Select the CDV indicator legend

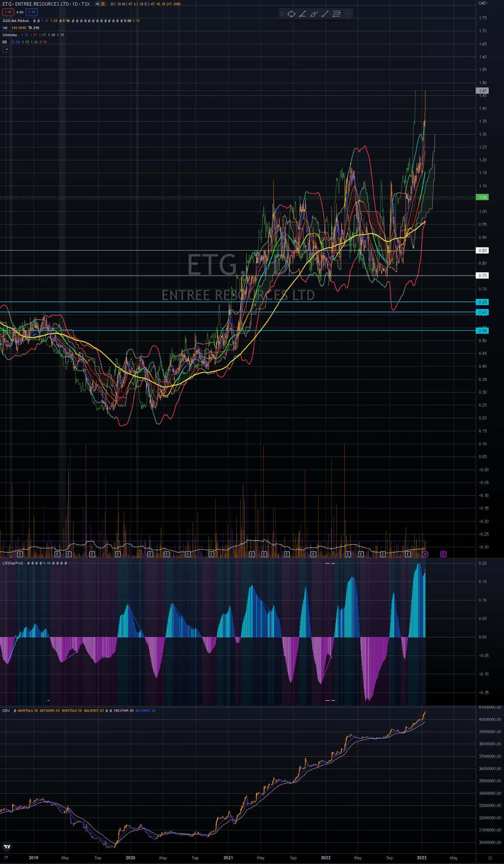pos(6,710)
